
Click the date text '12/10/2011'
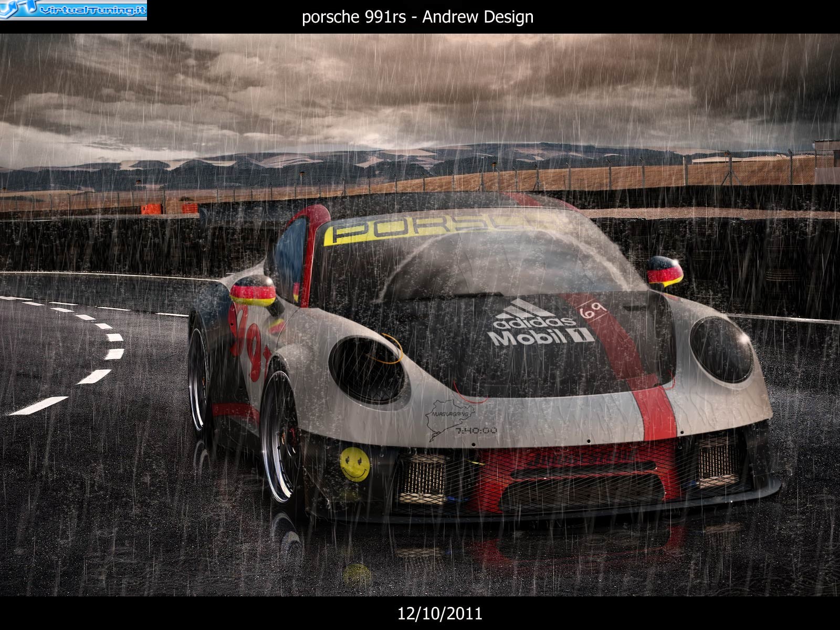tap(440, 613)
